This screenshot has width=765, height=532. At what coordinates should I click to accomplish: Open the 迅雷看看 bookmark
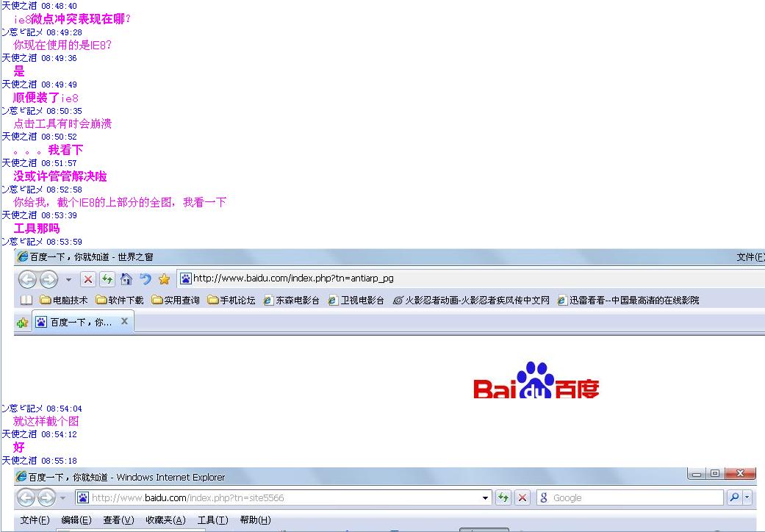click(628, 300)
